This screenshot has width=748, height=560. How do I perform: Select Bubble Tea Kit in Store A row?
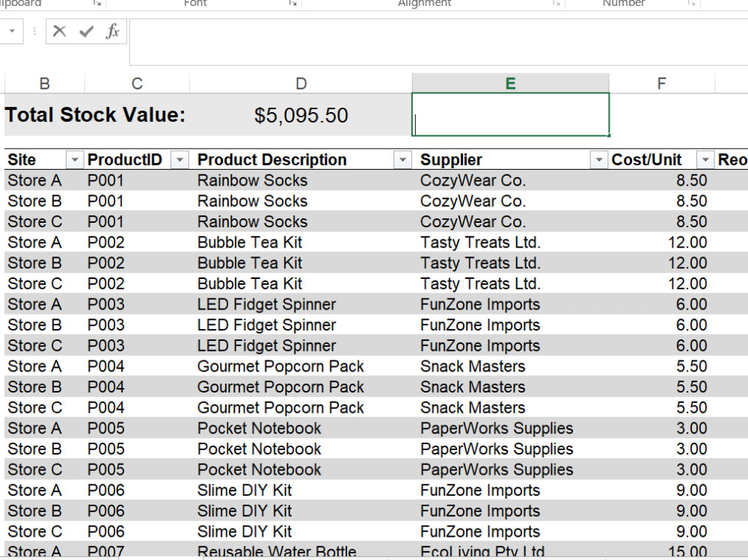[301, 242]
